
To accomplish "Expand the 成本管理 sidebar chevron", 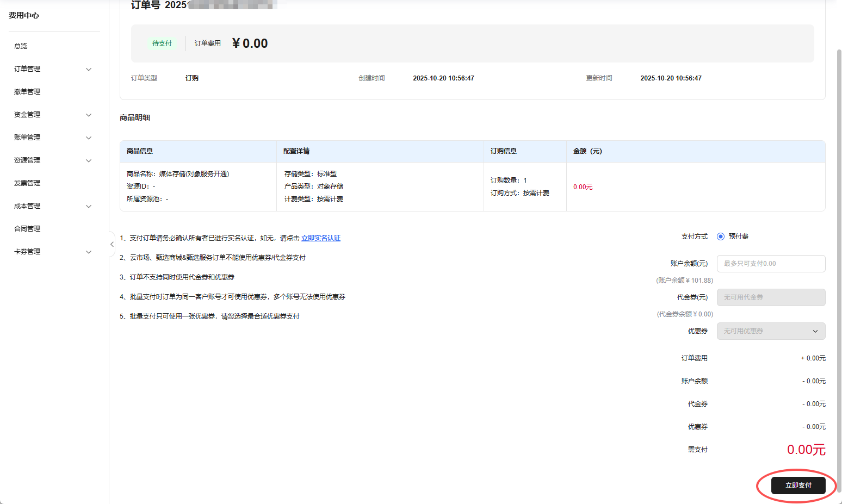I will pyautogui.click(x=89, y=206).
